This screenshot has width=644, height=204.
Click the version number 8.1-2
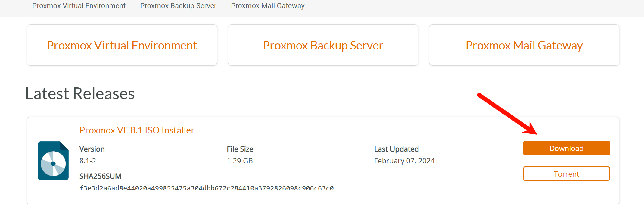tap(88, 161)
